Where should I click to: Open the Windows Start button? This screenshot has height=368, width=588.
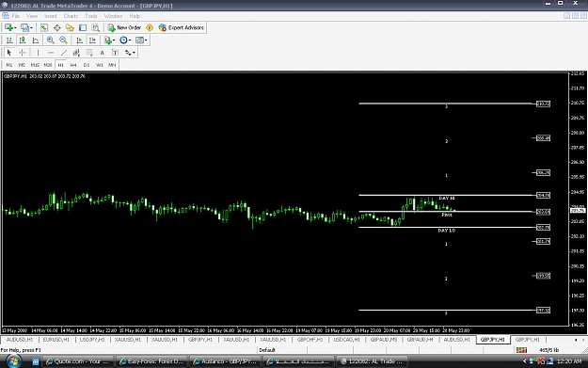(x=13, y=361)
